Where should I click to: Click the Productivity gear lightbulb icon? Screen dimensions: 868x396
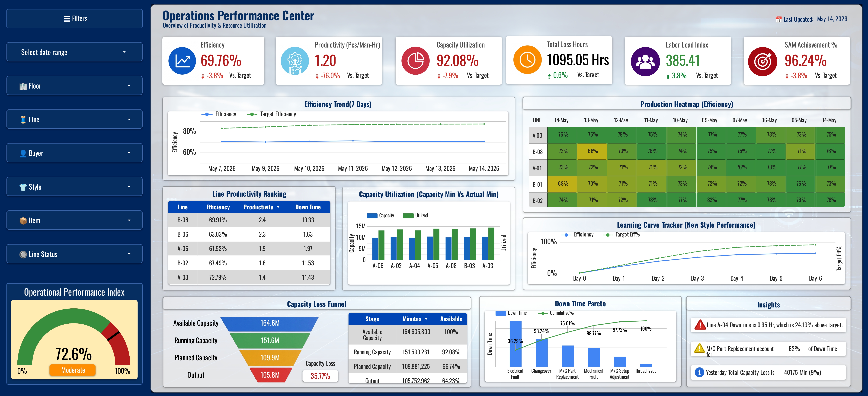pos(295,61)
